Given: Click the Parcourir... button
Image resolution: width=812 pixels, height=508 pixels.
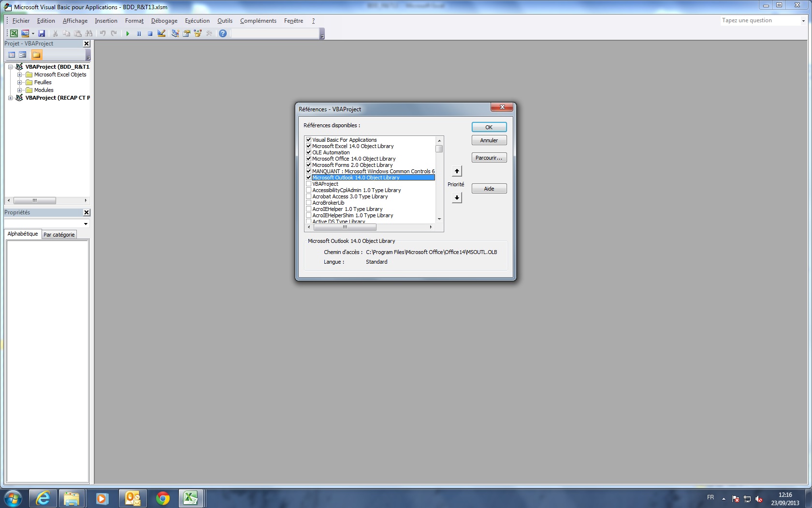Looking at the screenshot, I should click(x=489, y=158).
